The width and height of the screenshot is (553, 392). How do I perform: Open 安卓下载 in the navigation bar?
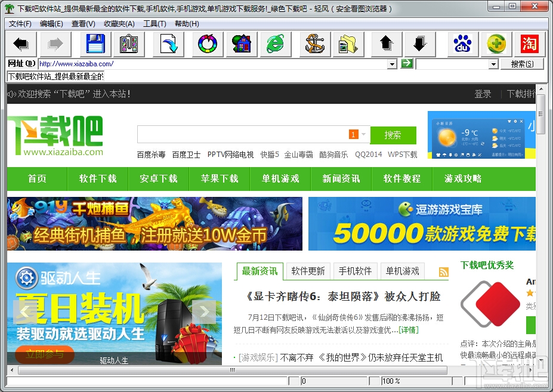[x=159, y=178]
